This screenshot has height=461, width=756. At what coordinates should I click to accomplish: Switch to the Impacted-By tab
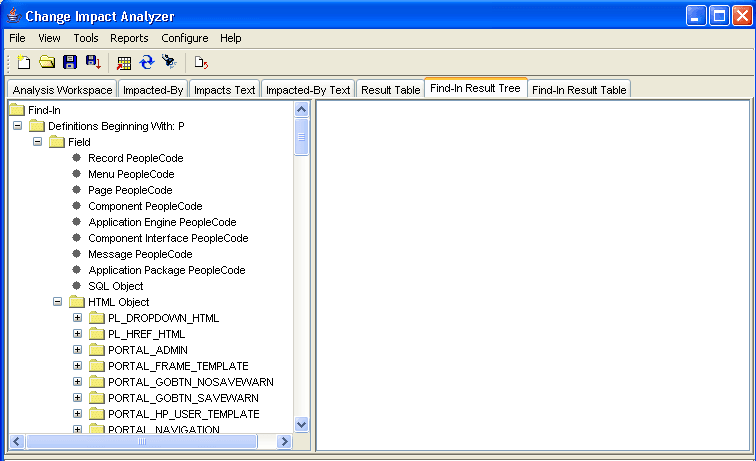(153, 90)
